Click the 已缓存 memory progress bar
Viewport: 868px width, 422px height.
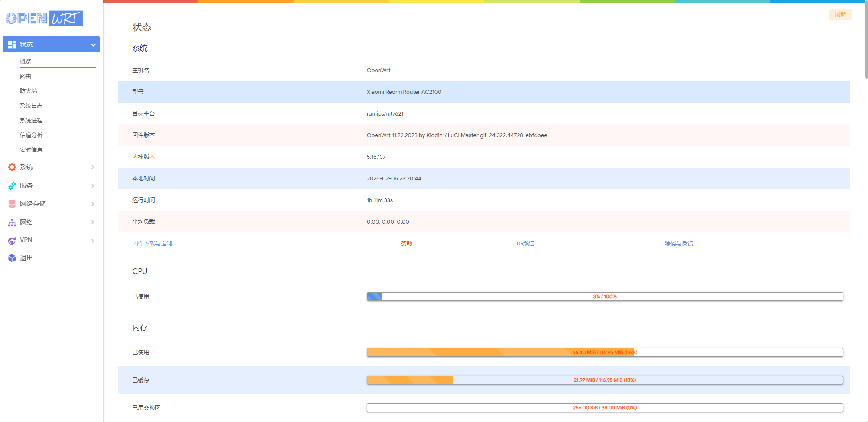[x=605, y=380]
